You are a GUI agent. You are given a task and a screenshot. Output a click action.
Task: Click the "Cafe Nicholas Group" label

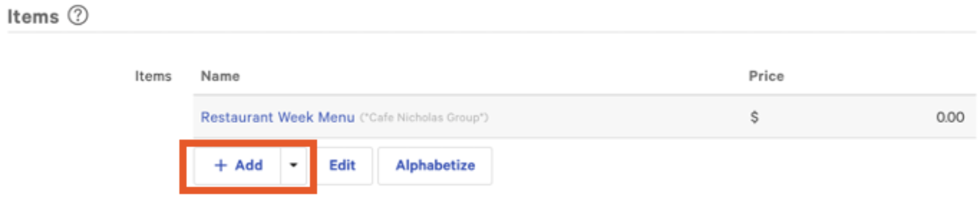tap(424, 118)
